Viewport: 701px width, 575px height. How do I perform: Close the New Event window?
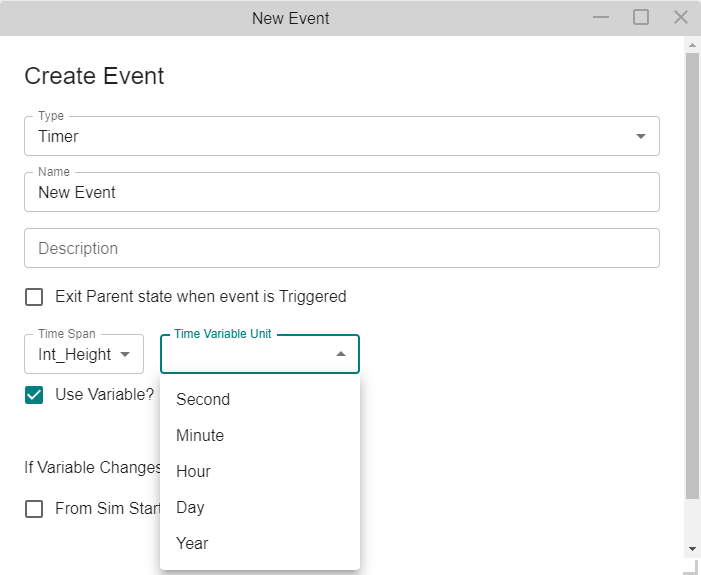tap(680, 17)
